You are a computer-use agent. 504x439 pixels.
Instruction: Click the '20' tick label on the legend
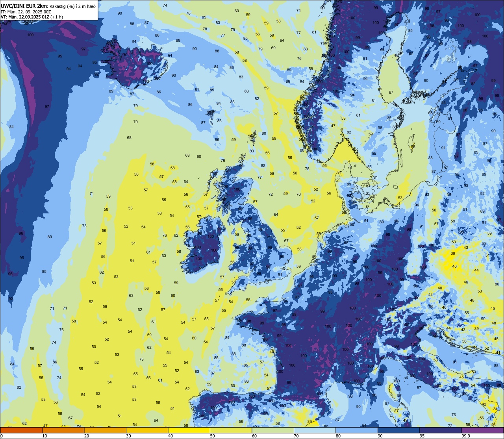tap(87, 436)
